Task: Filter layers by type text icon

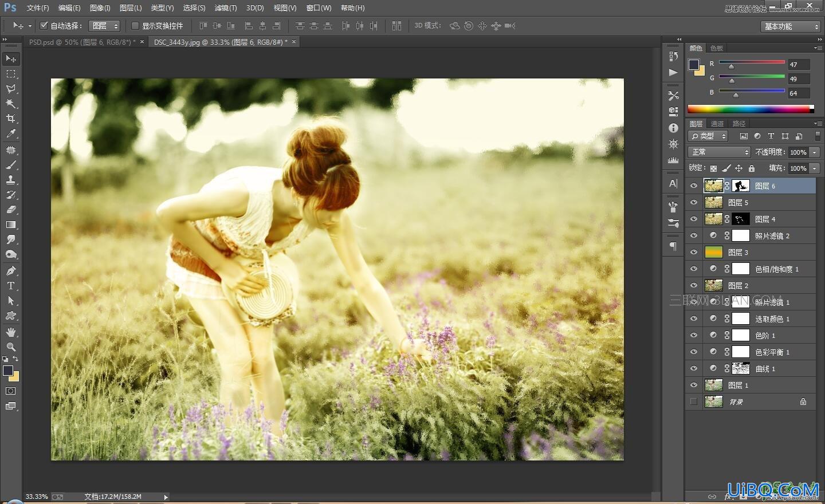Action: [771, 136]
